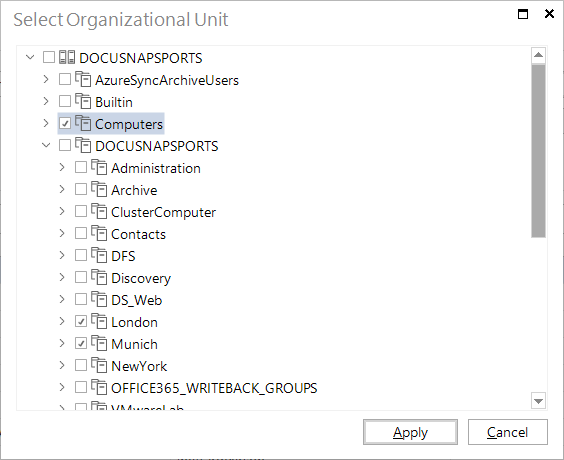Enable the Administration checkbox
The width and height of the screenshot is (564, 460).
pos(81,167)
